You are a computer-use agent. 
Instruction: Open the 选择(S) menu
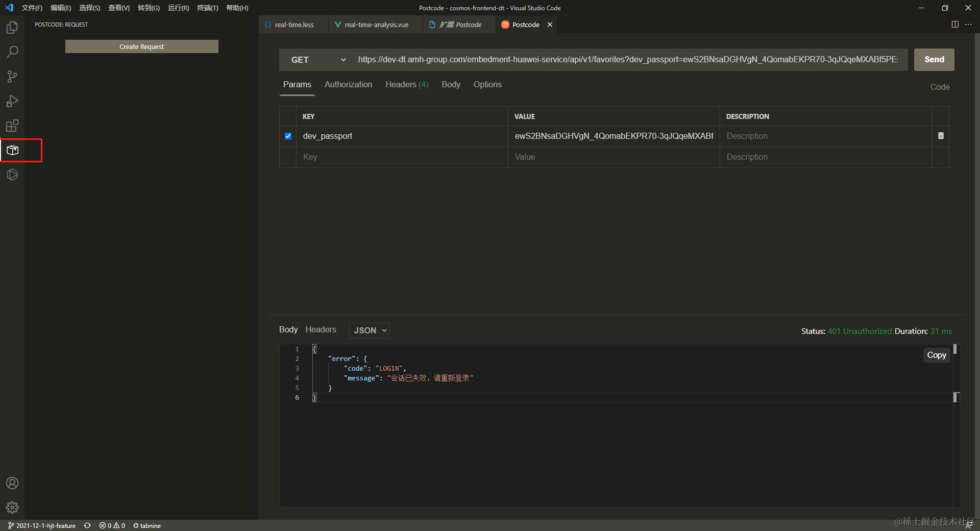[90, 8]
